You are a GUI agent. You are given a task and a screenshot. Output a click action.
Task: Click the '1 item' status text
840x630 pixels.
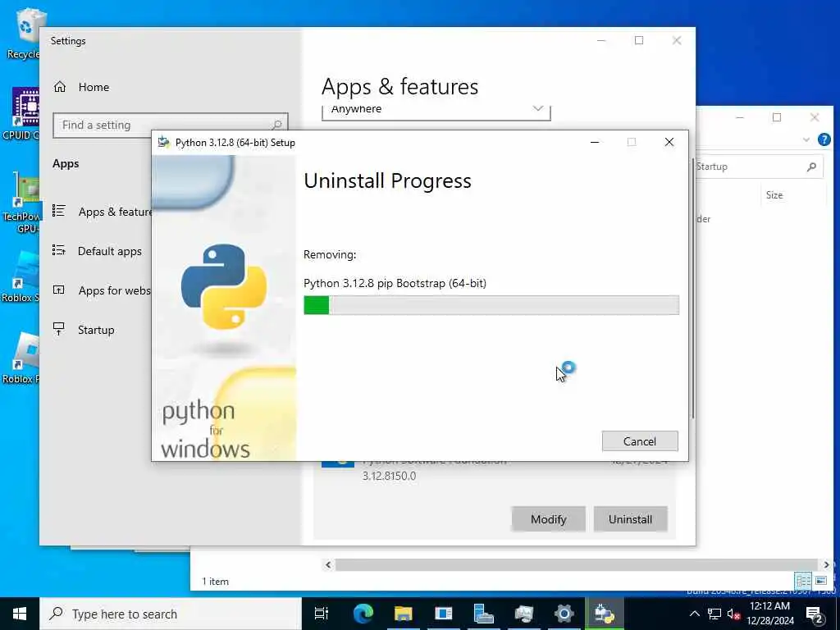215,582
